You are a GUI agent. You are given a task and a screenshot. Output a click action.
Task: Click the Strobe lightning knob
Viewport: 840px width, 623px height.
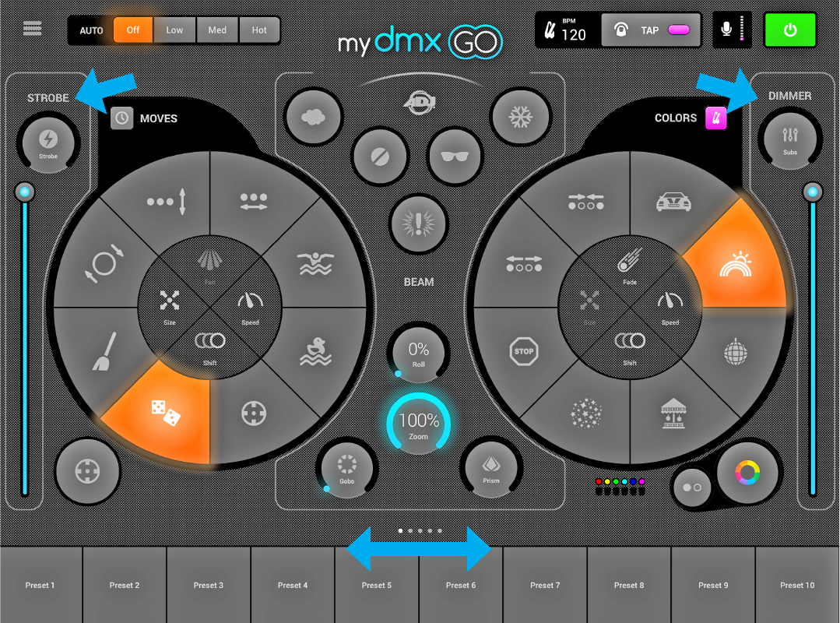[48, 142]
